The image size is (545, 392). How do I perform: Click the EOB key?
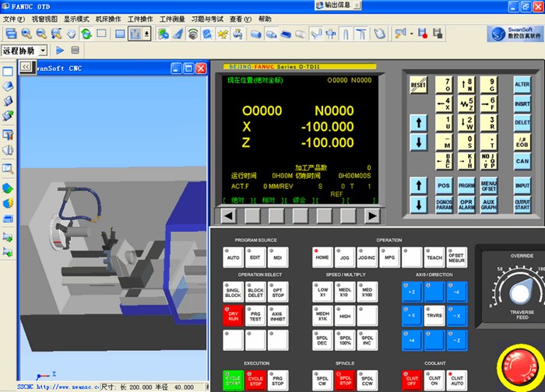pos(522,142)
